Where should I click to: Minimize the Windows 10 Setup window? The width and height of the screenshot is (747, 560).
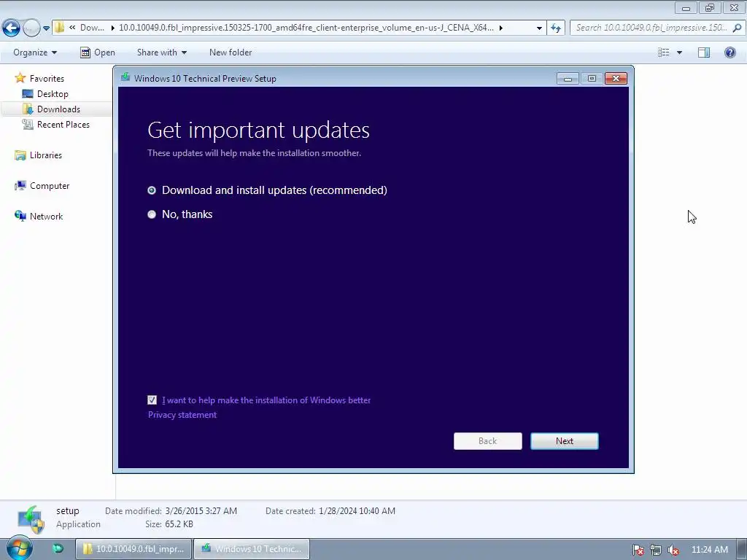(568, 79)
